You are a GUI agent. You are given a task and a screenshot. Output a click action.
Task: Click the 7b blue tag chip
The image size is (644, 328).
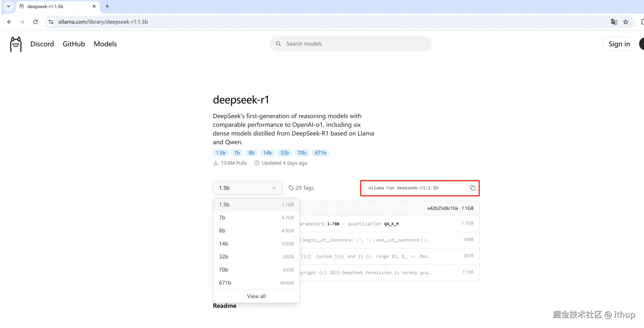[237, 153]
